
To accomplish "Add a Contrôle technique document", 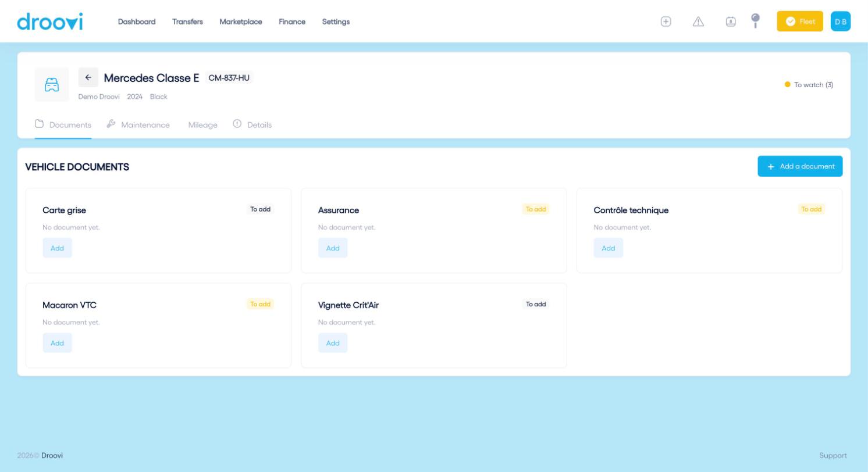I will coord(609,248).
